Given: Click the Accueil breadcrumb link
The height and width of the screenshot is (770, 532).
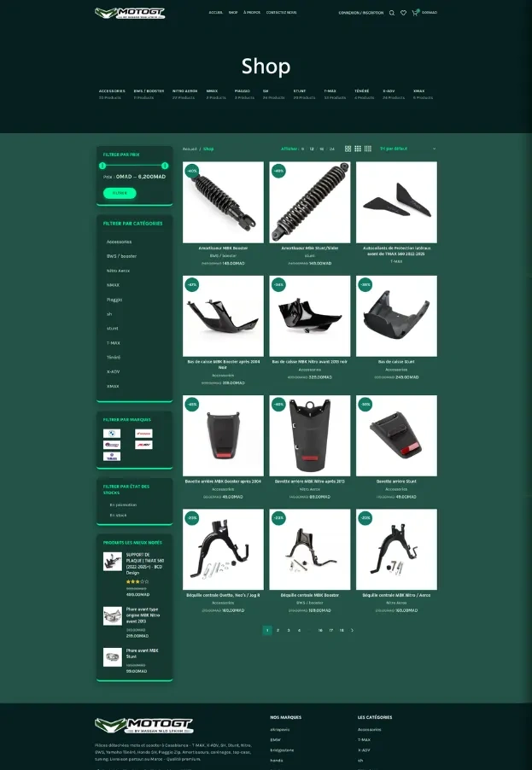Looking at the screenshot, I should (190, 149).
